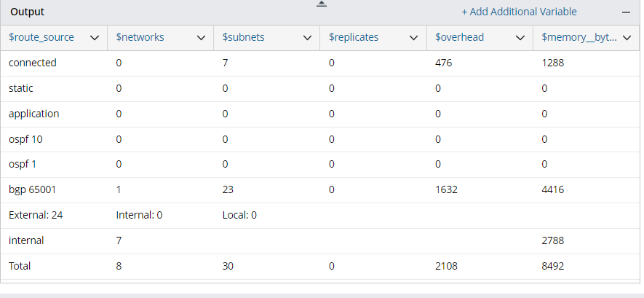The image size is (644, 298).
Task: Select the "connected" route source cell
Action: click(33, 63)
